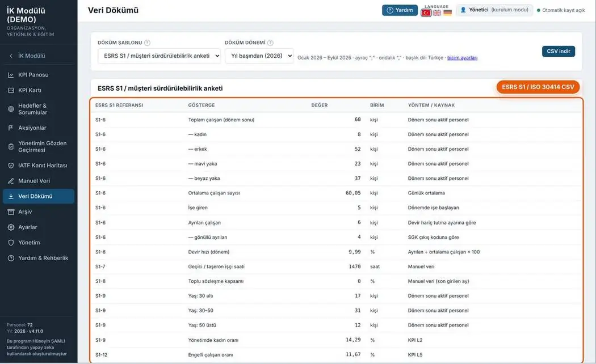Switch language to German flag
This screenshot has height=364, width=596.
coord(447,13)
